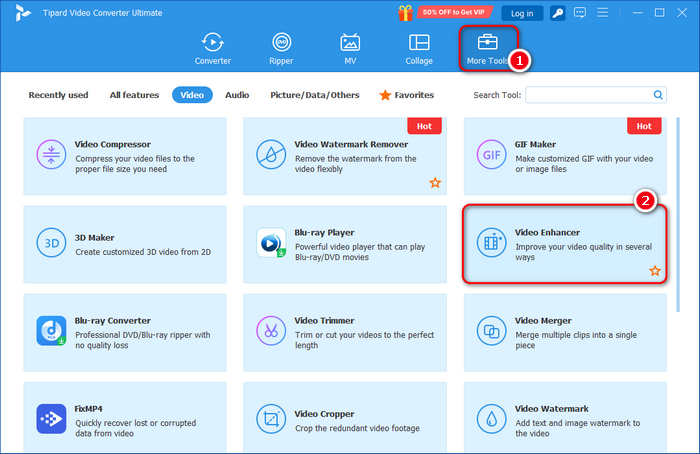This screenshot has width=700, height=454.
Task: Click the 3D Maker icon
Action: pos(51,243)
